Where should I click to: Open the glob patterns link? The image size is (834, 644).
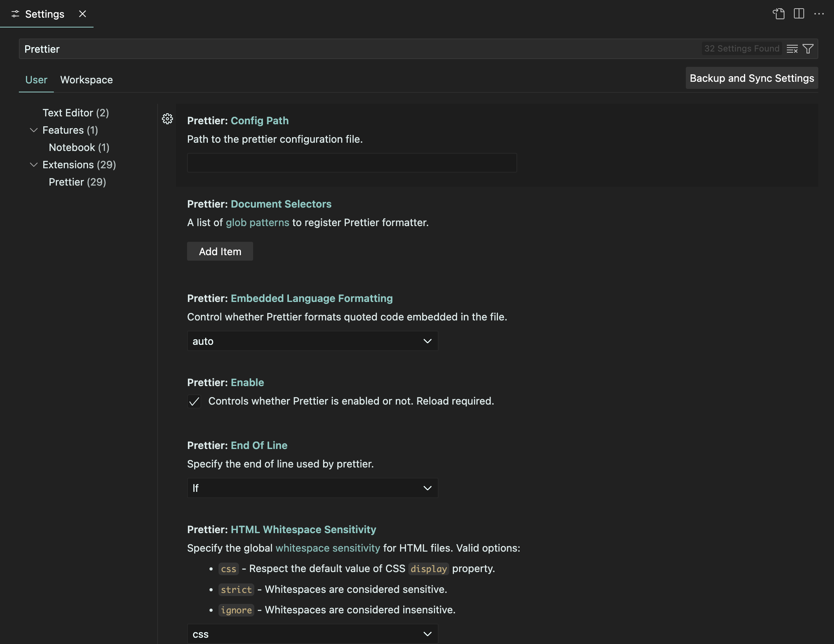(257, 223)
